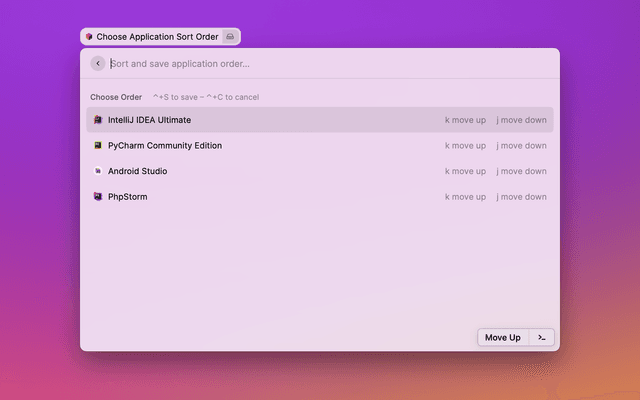Click the Choose Order section header
Screen dimensions: 640x400
[x=116, y=97]
